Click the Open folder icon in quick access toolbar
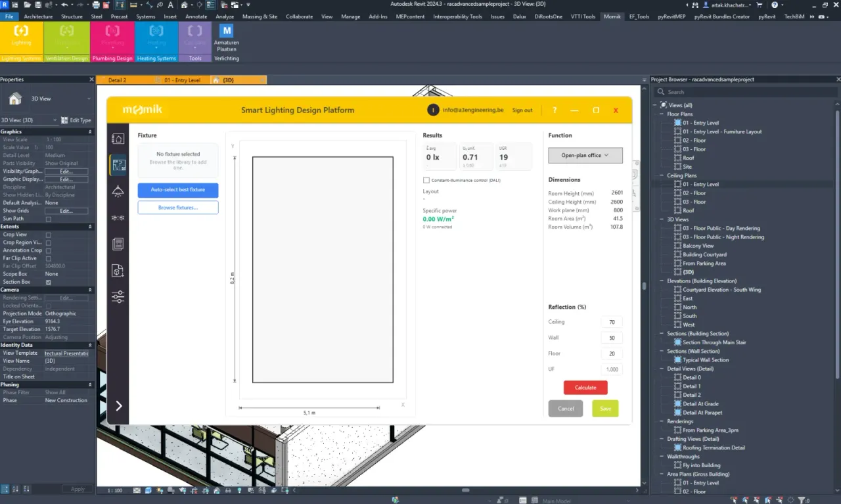Screen dimensions: 841x504 [x=26, y=5]
